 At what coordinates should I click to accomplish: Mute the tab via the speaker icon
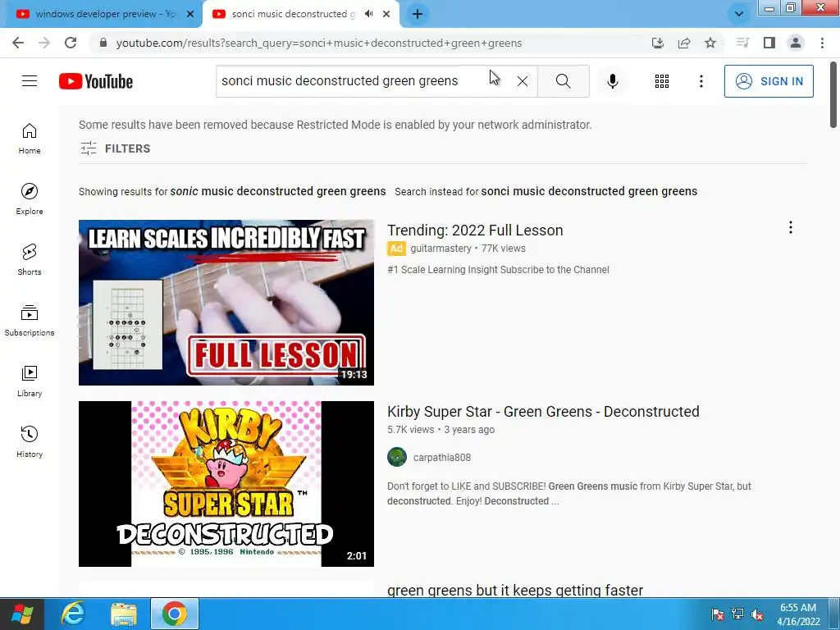(x=368, y=14)
